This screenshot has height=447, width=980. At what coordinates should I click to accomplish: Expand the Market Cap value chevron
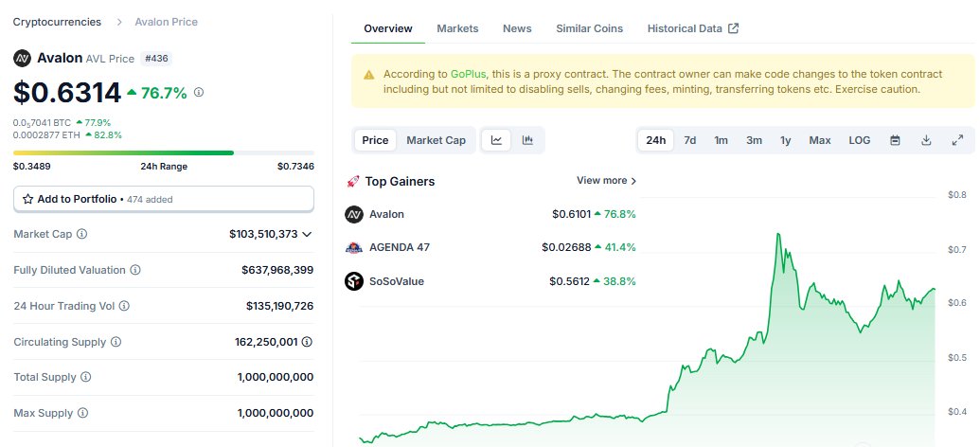point(307,235)
